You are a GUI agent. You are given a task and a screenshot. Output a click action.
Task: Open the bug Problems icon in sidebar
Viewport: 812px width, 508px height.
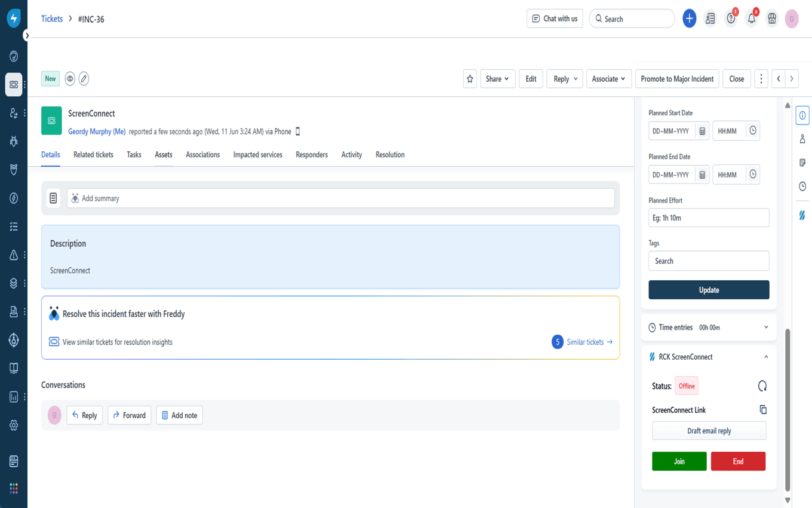click(14, 141)
